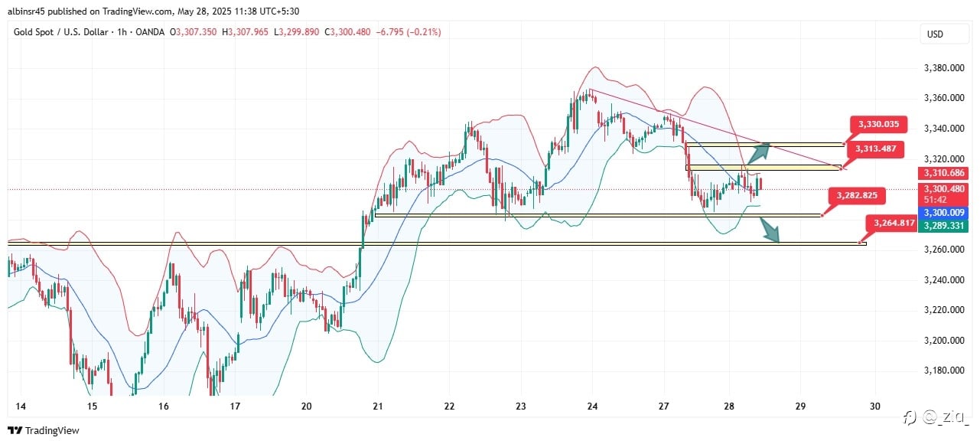Click date label 21 on time axis
This screenshot has width=980, height=444.
(376, 406)
